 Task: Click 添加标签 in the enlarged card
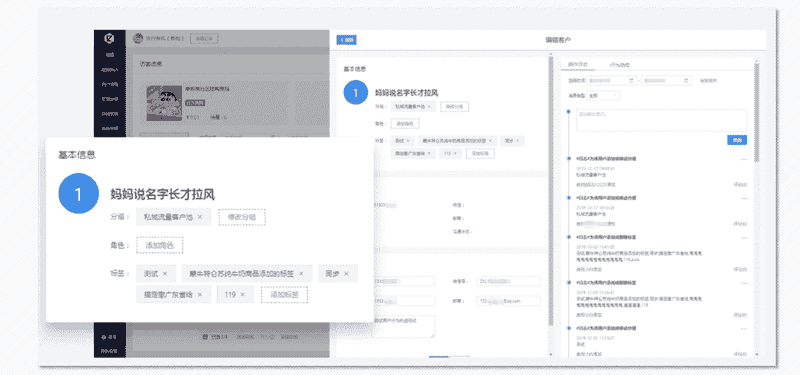[x=284, y=294]
